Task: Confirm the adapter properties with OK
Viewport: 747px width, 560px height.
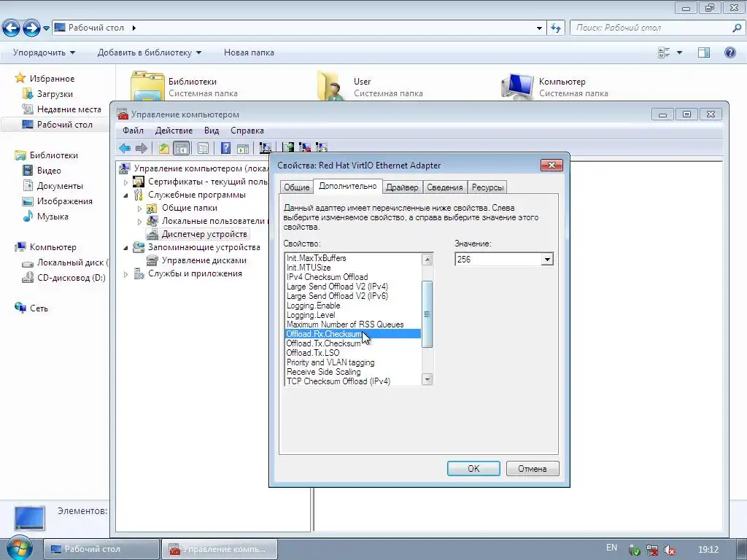Action: (x=473, y=469)
